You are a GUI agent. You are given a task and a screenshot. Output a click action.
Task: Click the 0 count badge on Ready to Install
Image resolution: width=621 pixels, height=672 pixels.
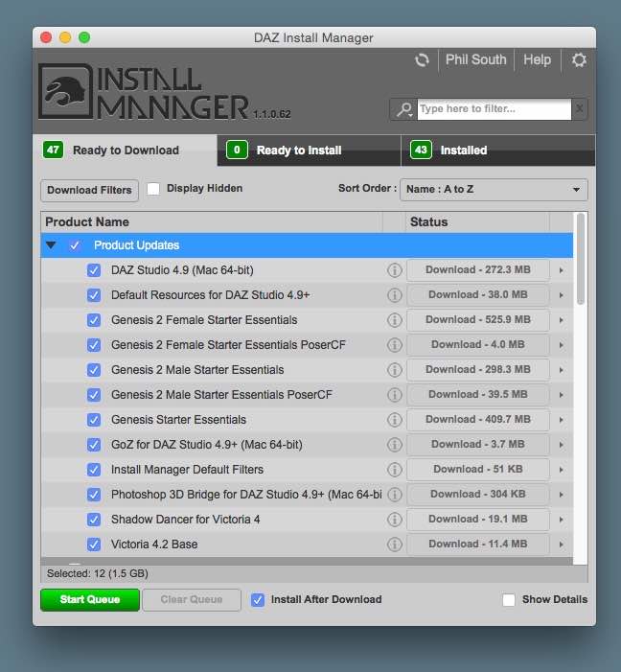[x=237, y=150]
